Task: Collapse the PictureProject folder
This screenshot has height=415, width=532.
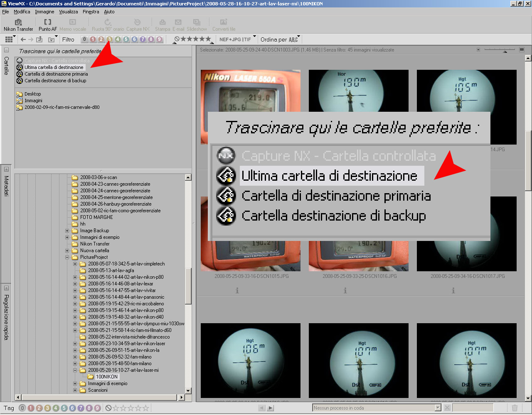Action: (x=67, y=257)
